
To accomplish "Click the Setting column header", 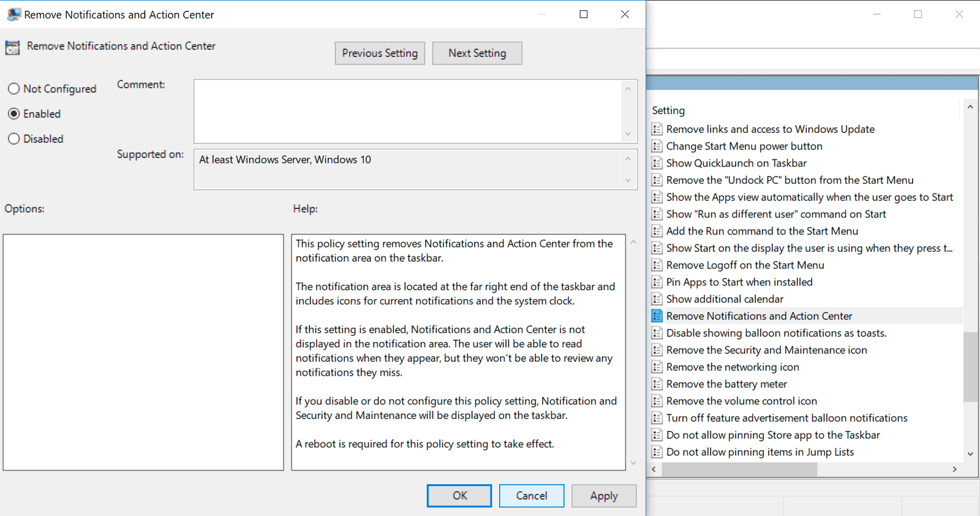I will tap(668, 110).
